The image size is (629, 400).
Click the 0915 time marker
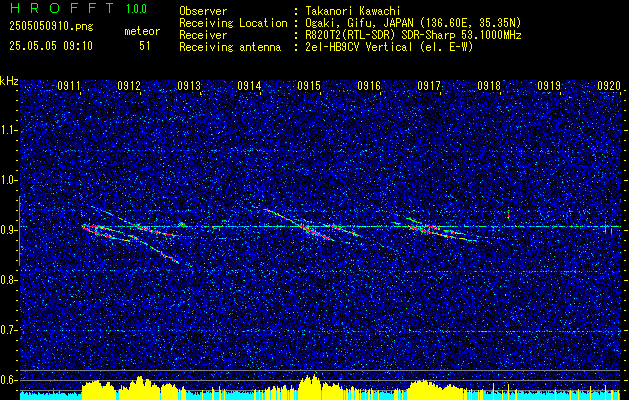click(309, 85)
